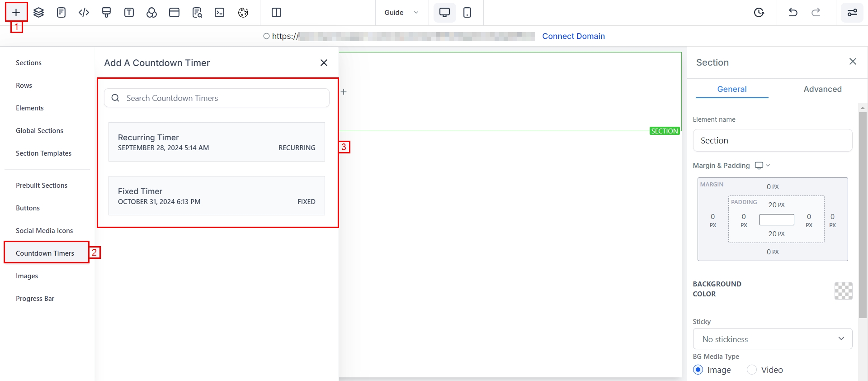Switch to the Advanced tab

point(822,89)
